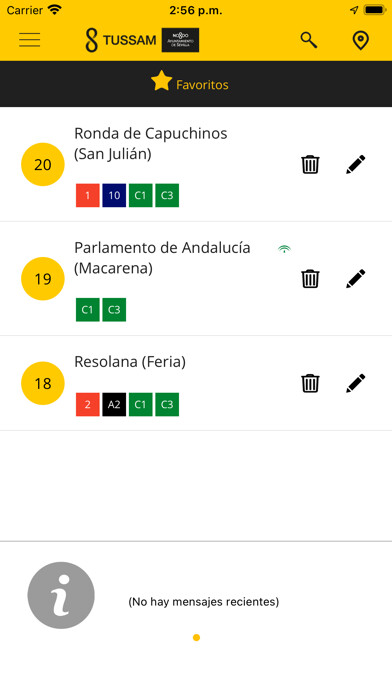Select stop number 19 circle
Screen dimensions: 392x696
pyautogui.click(x=43, y=279)
